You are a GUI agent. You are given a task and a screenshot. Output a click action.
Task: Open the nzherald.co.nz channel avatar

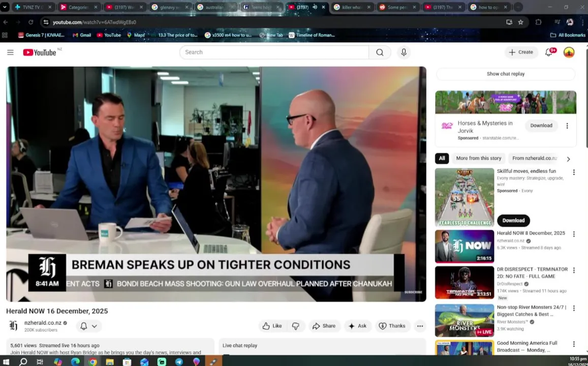[13, 325]
